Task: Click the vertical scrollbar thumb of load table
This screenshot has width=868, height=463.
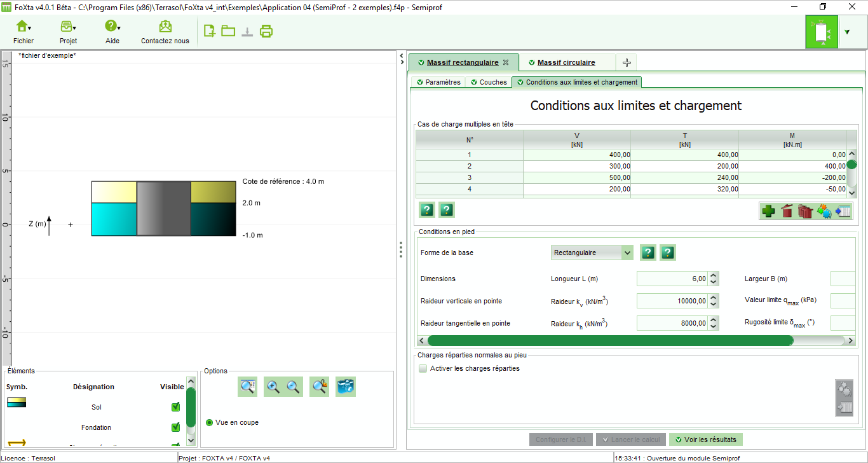Action: 851,164
